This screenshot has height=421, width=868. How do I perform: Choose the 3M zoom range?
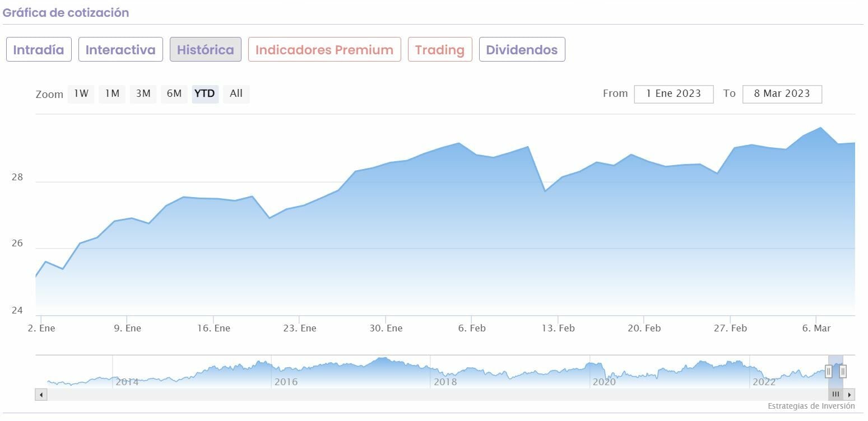click(143, 93)
